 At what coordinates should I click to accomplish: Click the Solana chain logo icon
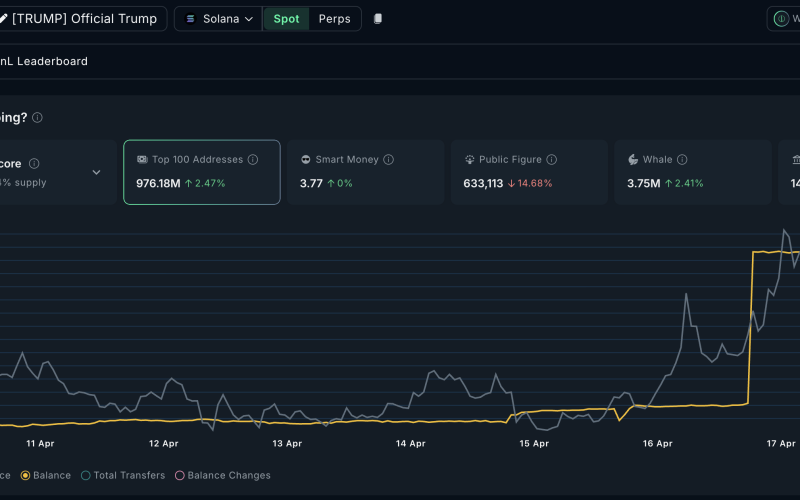[190, 19]
